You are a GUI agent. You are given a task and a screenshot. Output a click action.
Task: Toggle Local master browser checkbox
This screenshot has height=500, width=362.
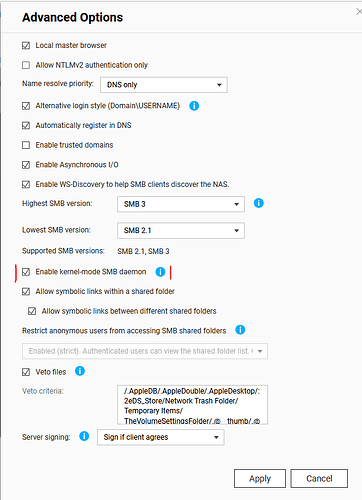(x=26, y=46)
